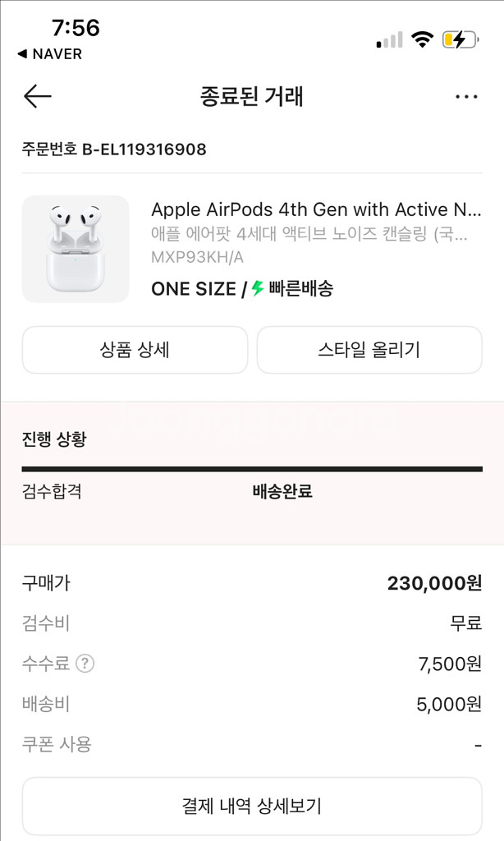Tap the black delivery progress bar
The width and height of the screenshot is (504, 841).
252,470
